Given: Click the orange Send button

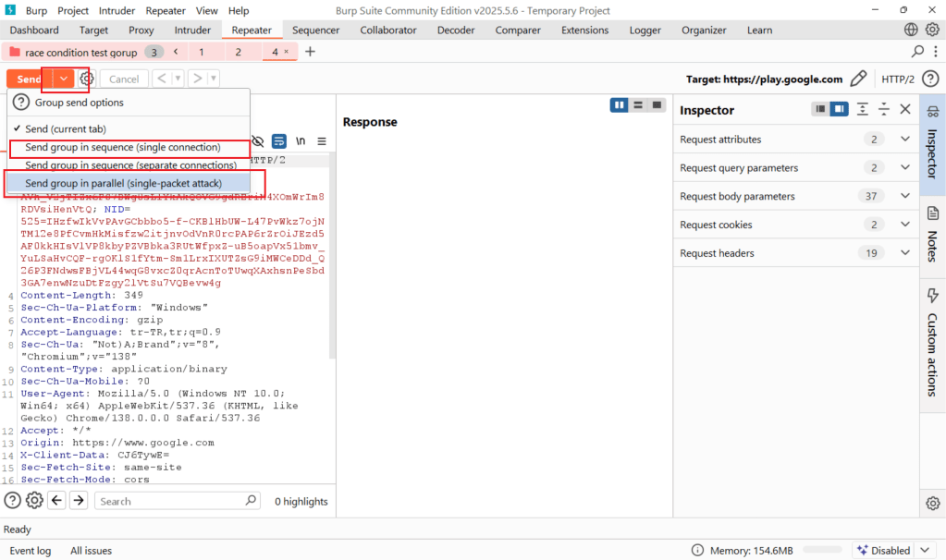Looking at the screenshot, I should 29,79.
